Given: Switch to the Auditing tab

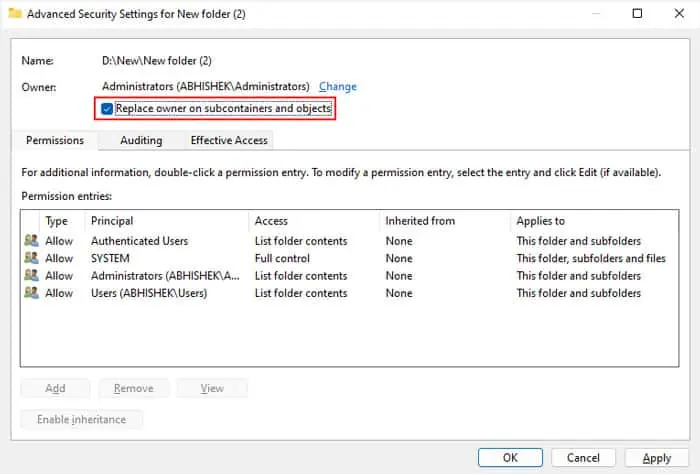Looking at the screenshot, I should [x=141, y=140].
